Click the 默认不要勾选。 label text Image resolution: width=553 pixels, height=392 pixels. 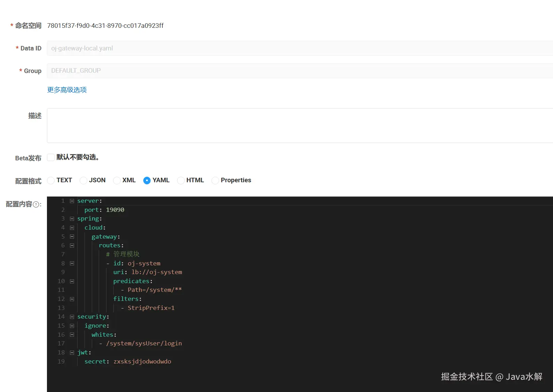78,157
